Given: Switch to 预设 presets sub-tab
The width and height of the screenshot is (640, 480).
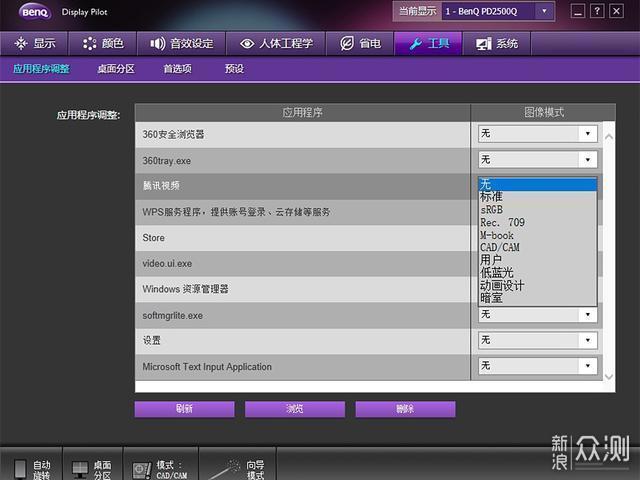Looking at the screenshot, I should [234, 69].
